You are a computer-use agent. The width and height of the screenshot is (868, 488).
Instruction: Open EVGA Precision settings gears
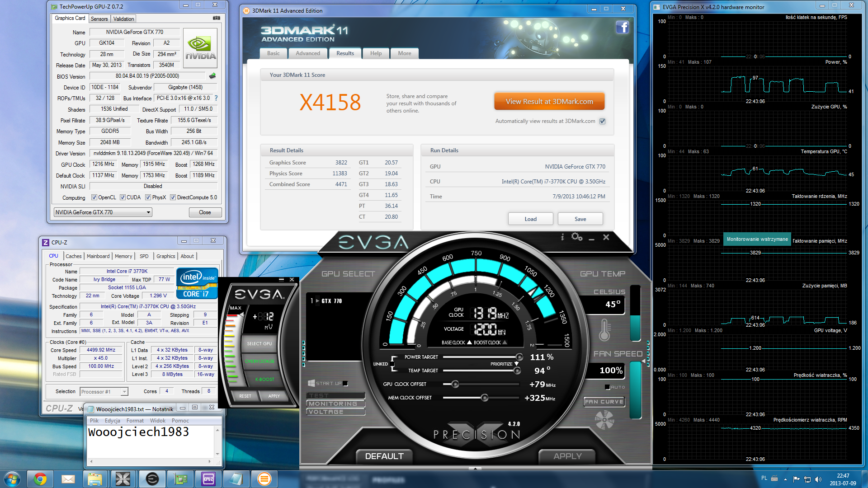coord(577,237)
